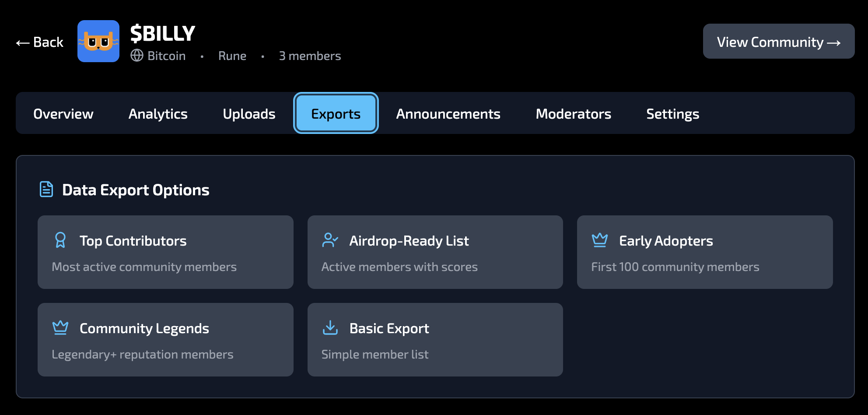Open the View Community button

(778, 42)
